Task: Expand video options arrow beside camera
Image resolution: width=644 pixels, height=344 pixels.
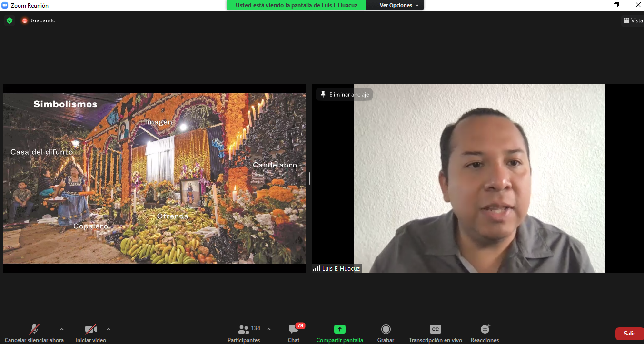Action: 109,329
